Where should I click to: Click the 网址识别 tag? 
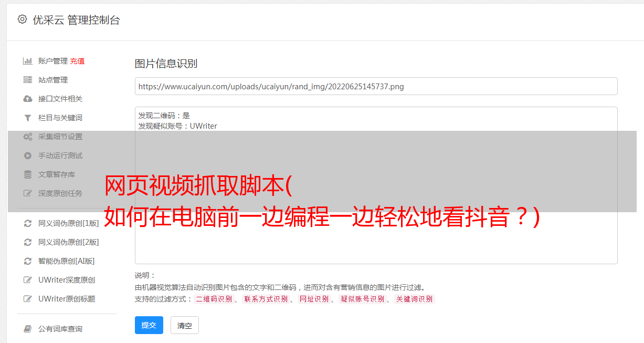pyautogui.click(x=314, y=299)
